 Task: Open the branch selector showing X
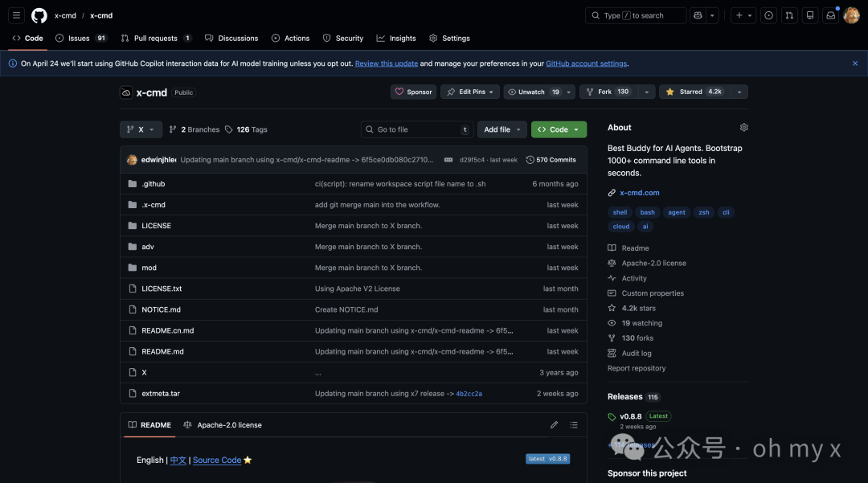(140, 129)
